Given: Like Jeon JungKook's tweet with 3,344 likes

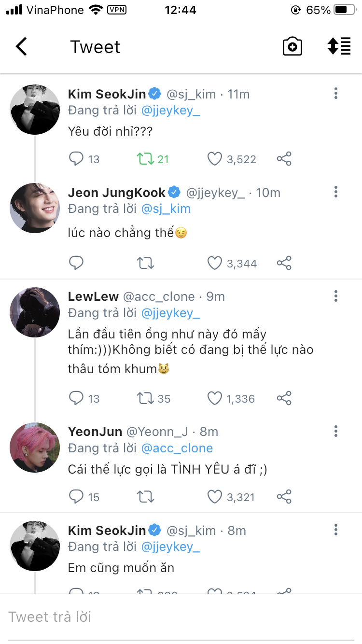Looking at the screenshot, I should coord(214,263).
